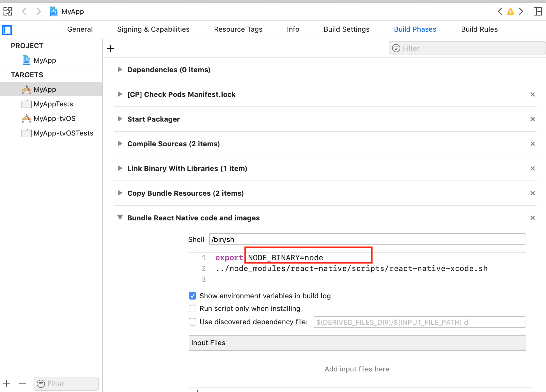Delete the Check Pods Manifest.lock phase
The image size is (546, 392).
click(x=533, y=94)
